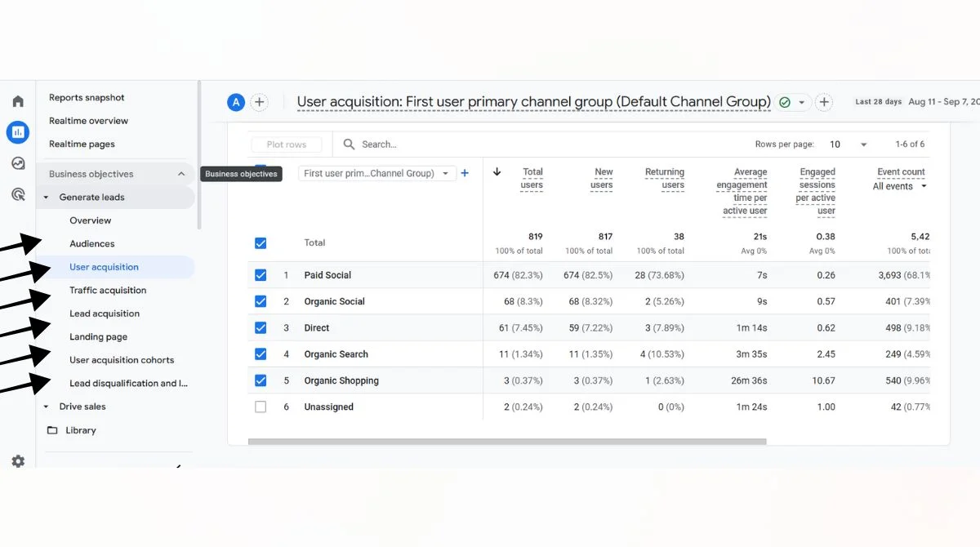The height and width of the screenshot is (547, 980).
Task: Open the Rows per page dropdown
Action: [x=849, y=145]
